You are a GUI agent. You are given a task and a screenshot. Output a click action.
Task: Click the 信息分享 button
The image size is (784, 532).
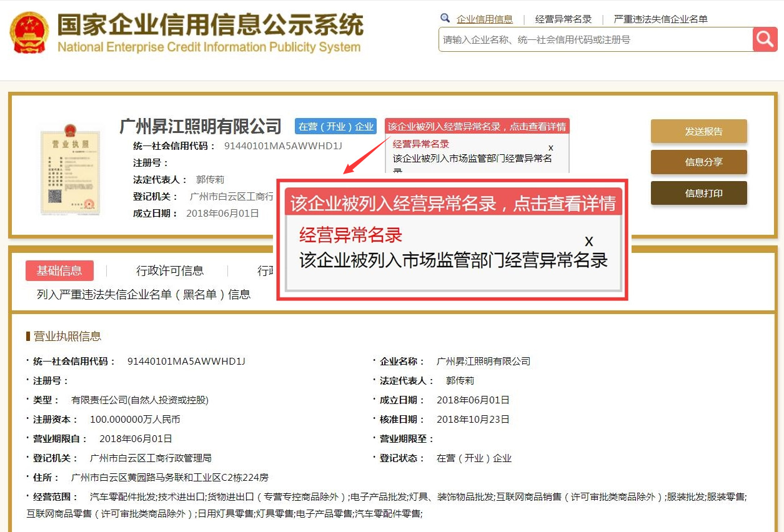click(x=698, y=162)
